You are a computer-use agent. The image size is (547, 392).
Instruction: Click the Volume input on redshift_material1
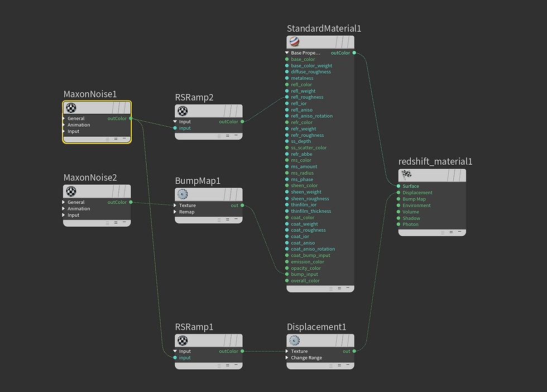click(399, 212)
